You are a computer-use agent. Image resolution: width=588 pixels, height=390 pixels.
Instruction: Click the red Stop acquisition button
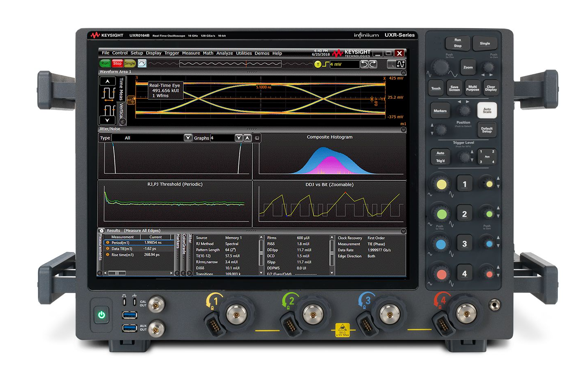click(x=118, y=64)
